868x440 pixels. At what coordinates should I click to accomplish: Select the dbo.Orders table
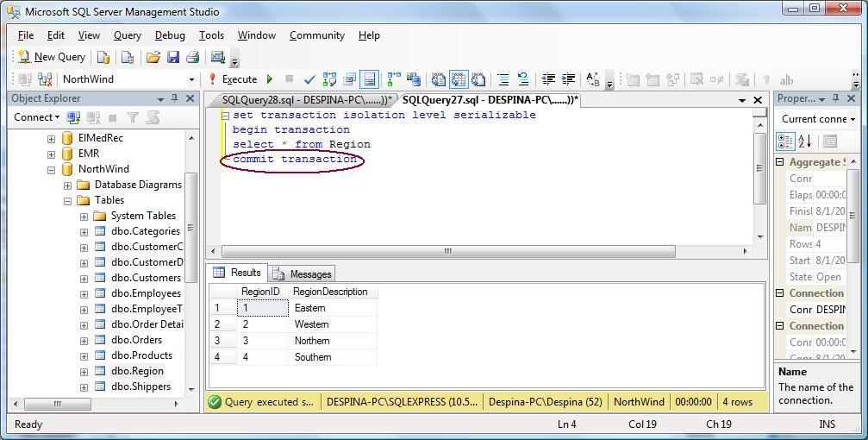click(x=137, y=340)
